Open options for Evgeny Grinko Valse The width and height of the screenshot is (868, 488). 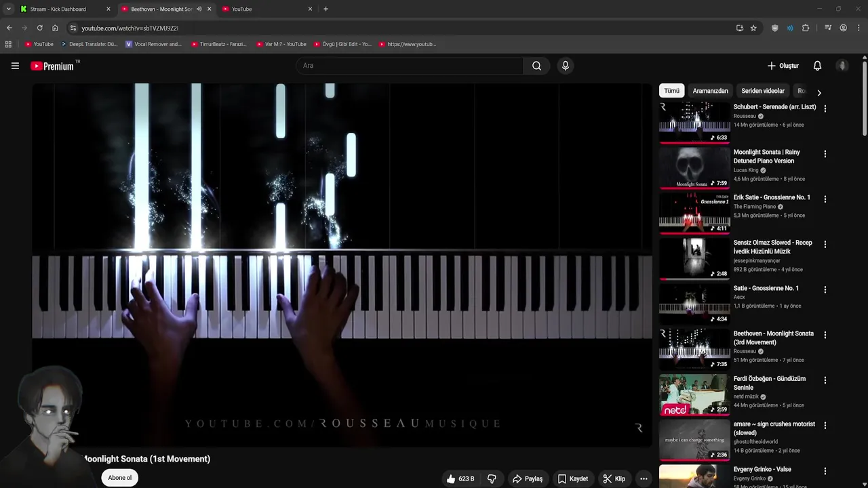point(825,470)
